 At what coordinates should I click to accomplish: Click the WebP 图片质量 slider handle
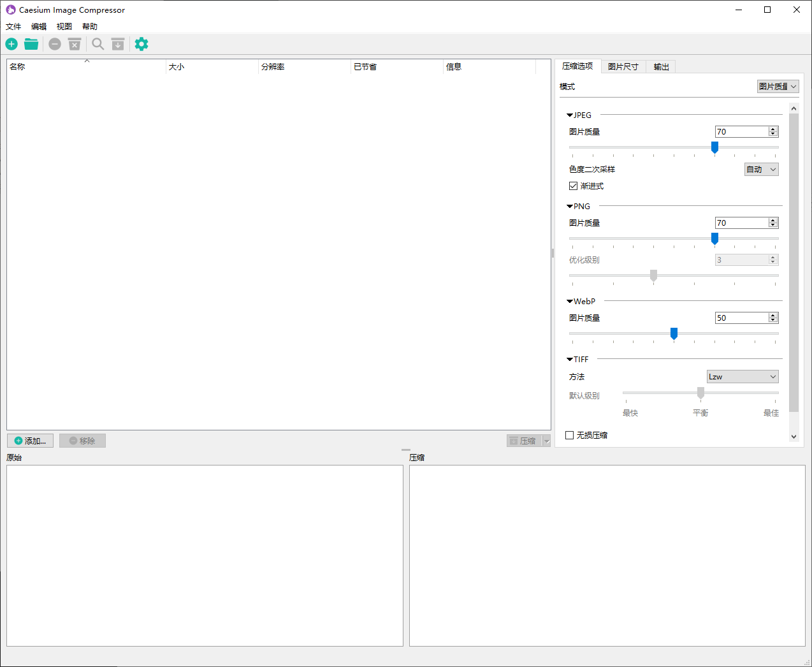point(674,333)
